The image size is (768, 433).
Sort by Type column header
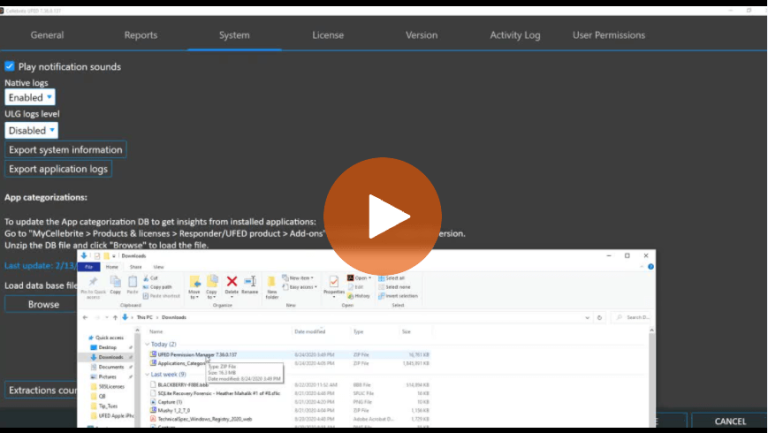point(359,332)
